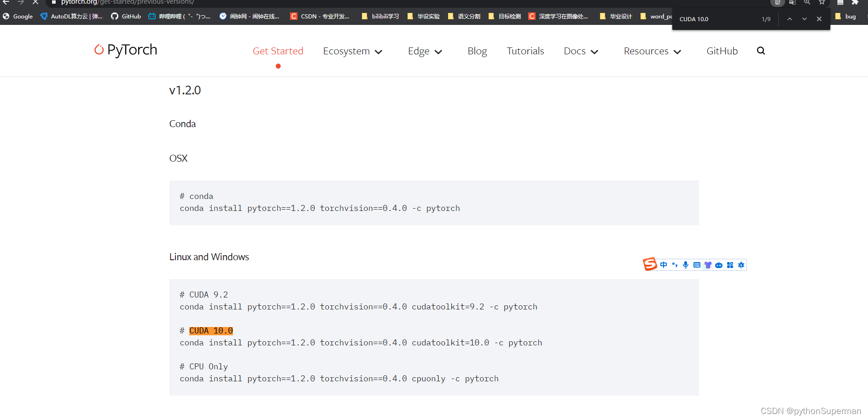Open the GitHub bookmark in bookmarks bar

[126, 16]
